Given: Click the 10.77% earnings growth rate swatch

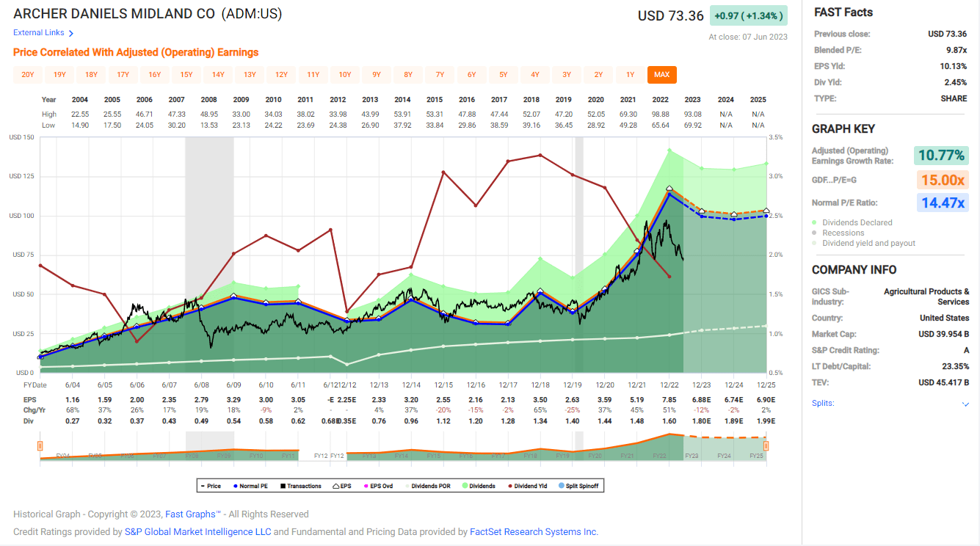Looking at the screenshot, I should 941,156.
